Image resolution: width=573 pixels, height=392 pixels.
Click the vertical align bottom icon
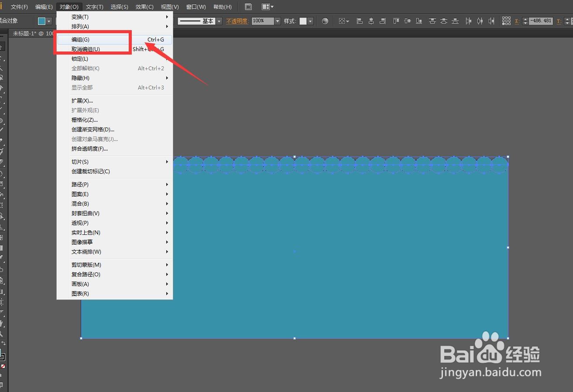[x=419, y=21]
